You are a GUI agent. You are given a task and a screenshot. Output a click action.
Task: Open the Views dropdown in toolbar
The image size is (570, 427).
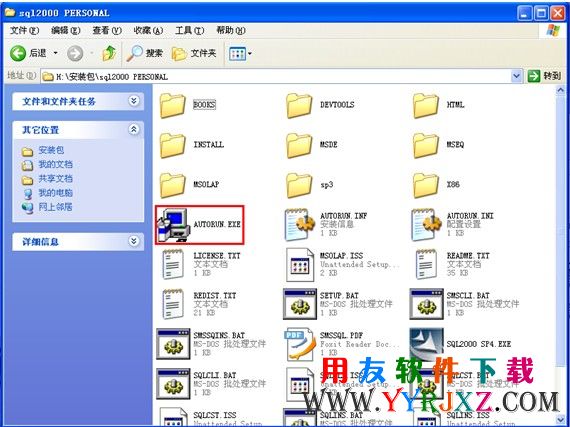tap(240, 54)
